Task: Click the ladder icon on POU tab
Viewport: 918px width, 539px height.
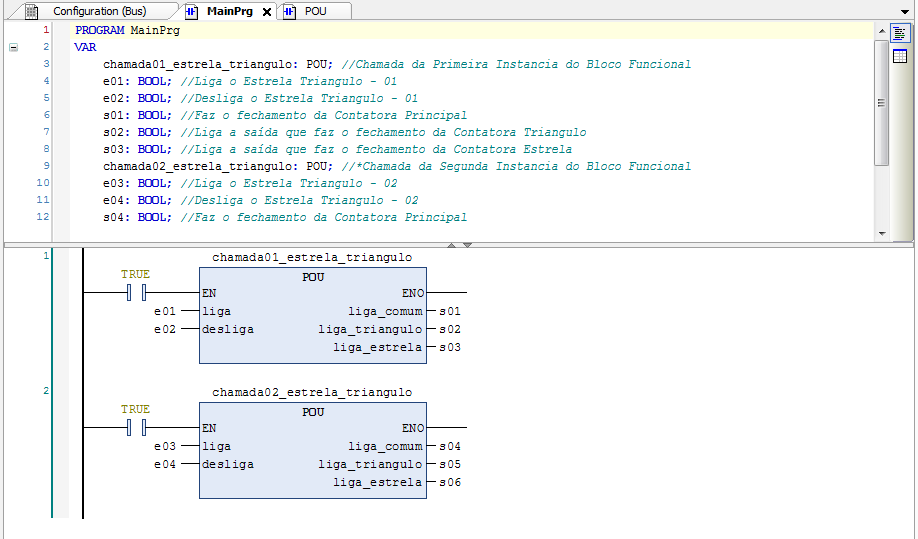Action: pos(290,11)
